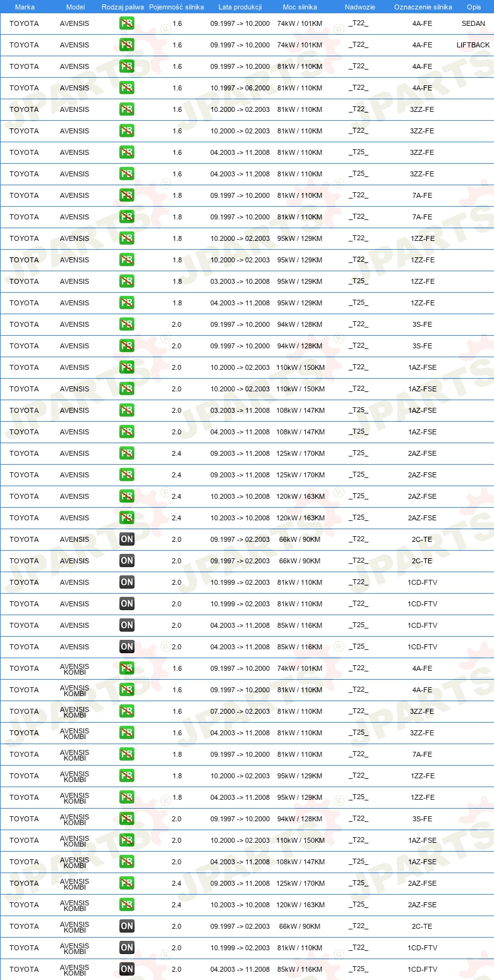494x980 pixels.
Task: Click the Rodzaj paliwa column header
Action: click(123, 7)
